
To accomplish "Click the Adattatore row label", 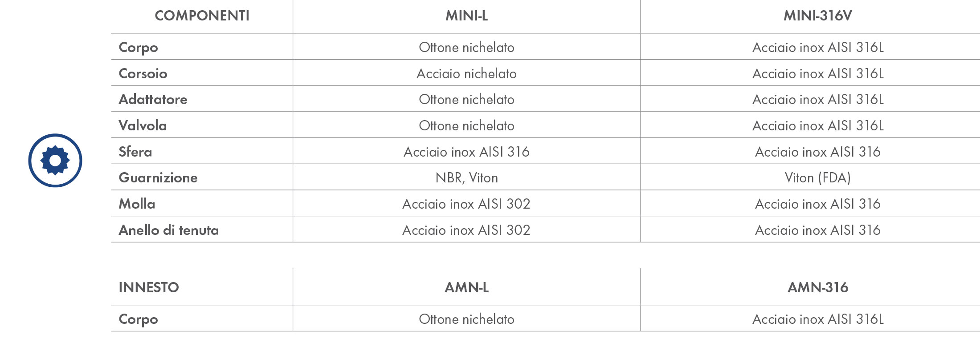I will pyautogui.click(x=153, y=99).
